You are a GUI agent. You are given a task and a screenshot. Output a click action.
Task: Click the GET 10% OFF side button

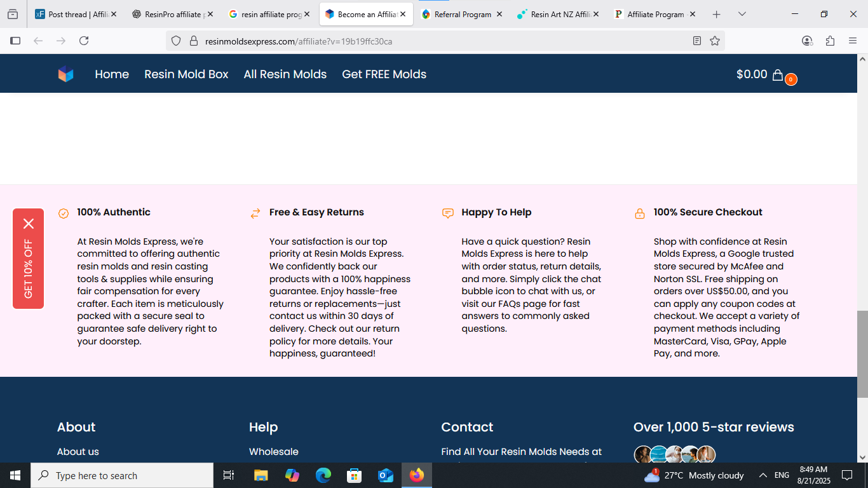coord(29,259)
